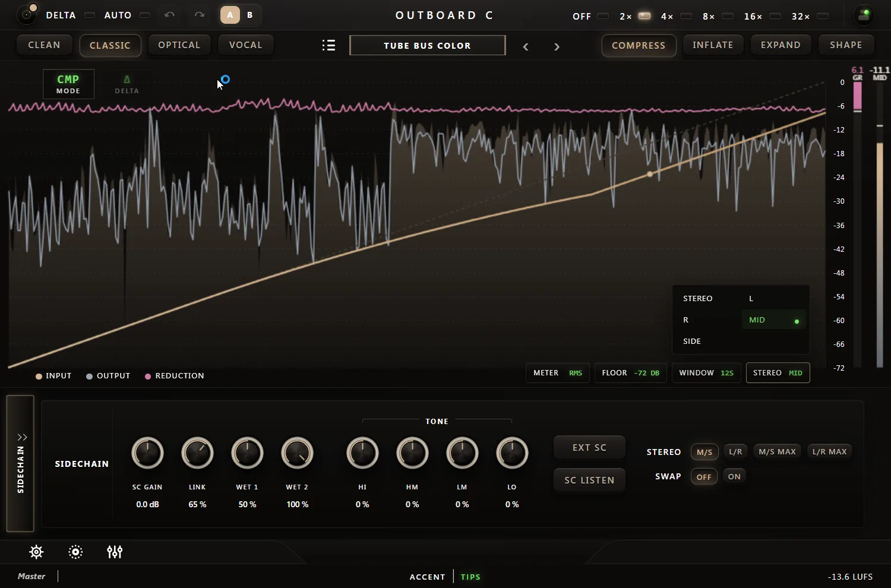The image size is (891, 588).
Task: Select 2x oversampling
Action: point(644,15)
